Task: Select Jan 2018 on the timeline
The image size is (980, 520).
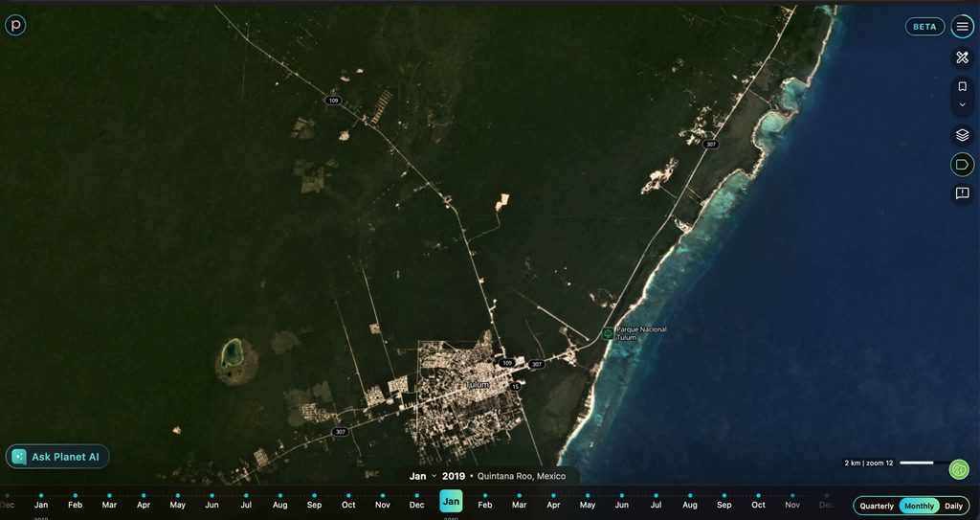Action: click(41, 505)
